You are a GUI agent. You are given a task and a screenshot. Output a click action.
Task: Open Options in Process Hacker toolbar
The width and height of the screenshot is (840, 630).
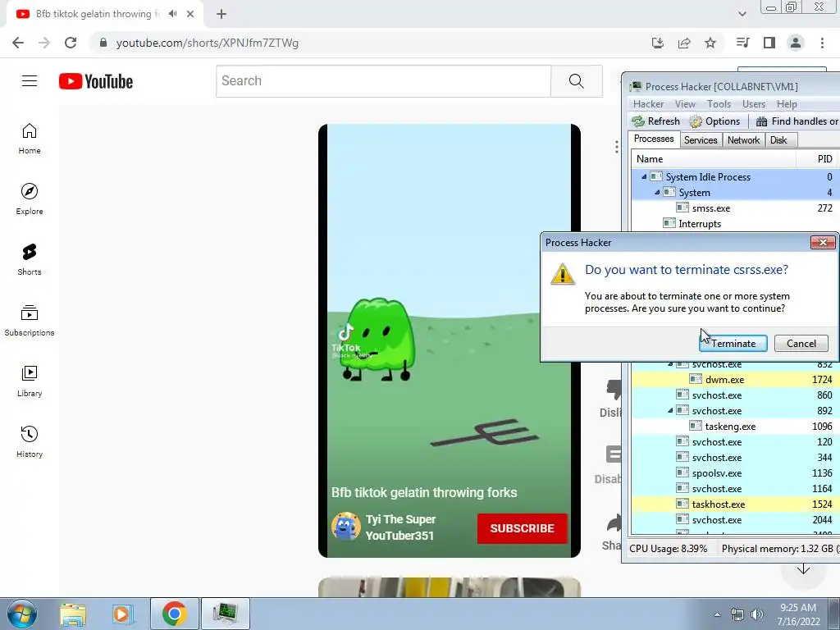pyautogui.click(x=714, y=121)
